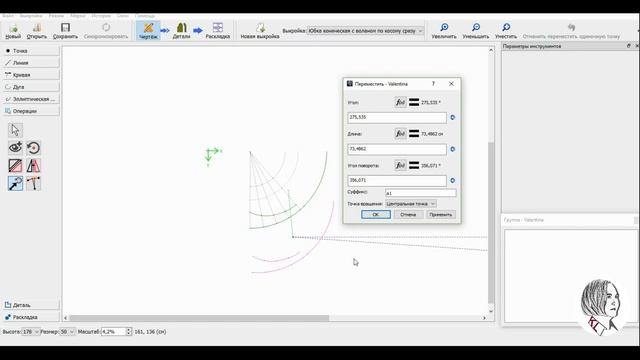
Task: Click OK in the move dialog
Action: (376, 215)
